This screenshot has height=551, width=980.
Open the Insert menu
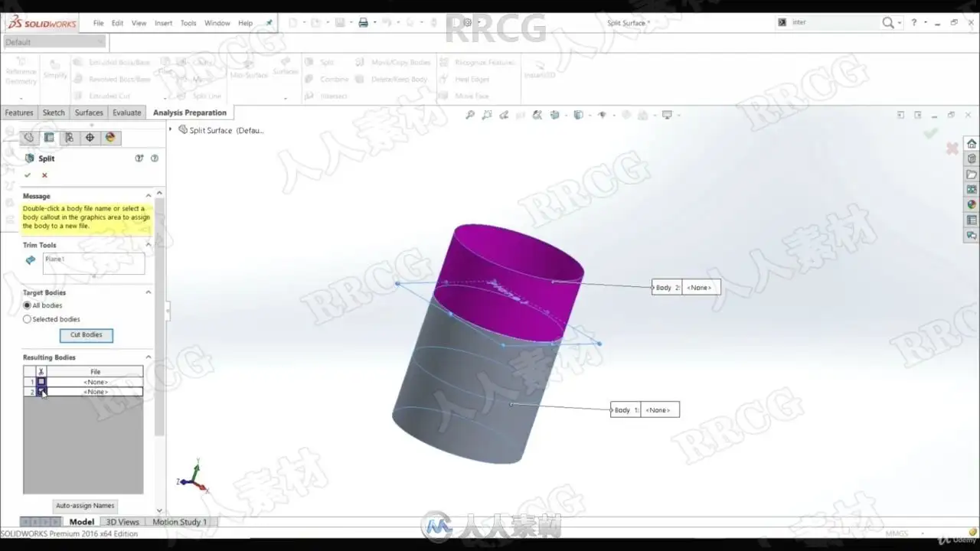tap(163, 23)
